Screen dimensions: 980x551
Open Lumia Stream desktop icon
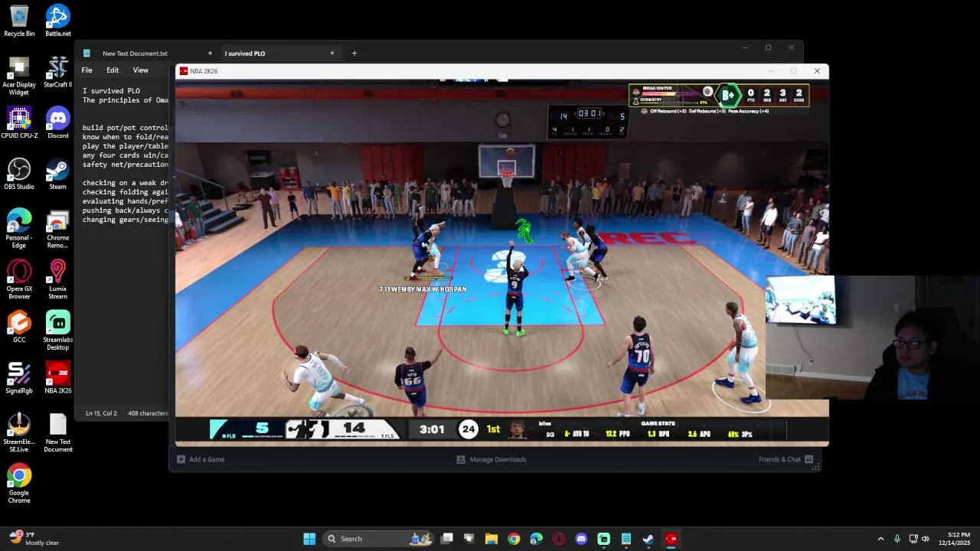pyautogui.click(x=57, y=280)
